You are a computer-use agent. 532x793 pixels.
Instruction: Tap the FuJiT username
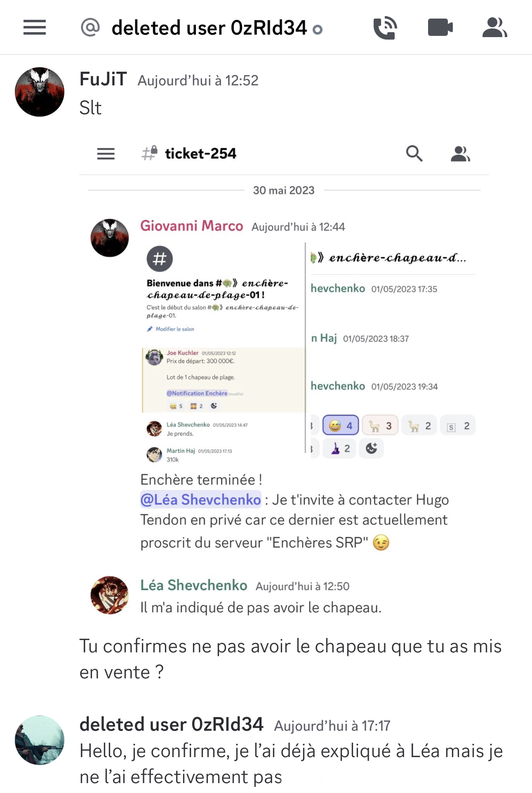[103, 79]
